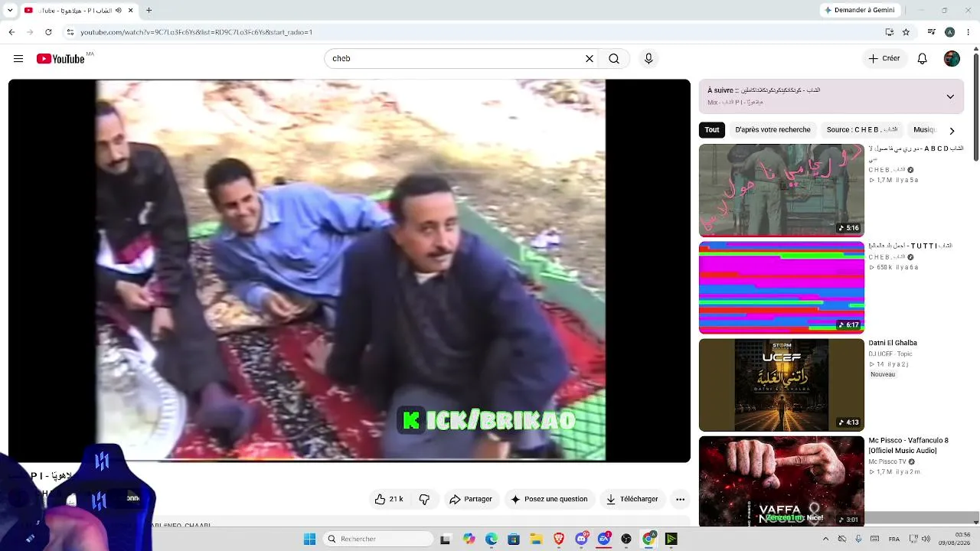Open Microsoft Store from the taskbar
Image resolution: width=980 pixels, height=551 pixels.
514,539
